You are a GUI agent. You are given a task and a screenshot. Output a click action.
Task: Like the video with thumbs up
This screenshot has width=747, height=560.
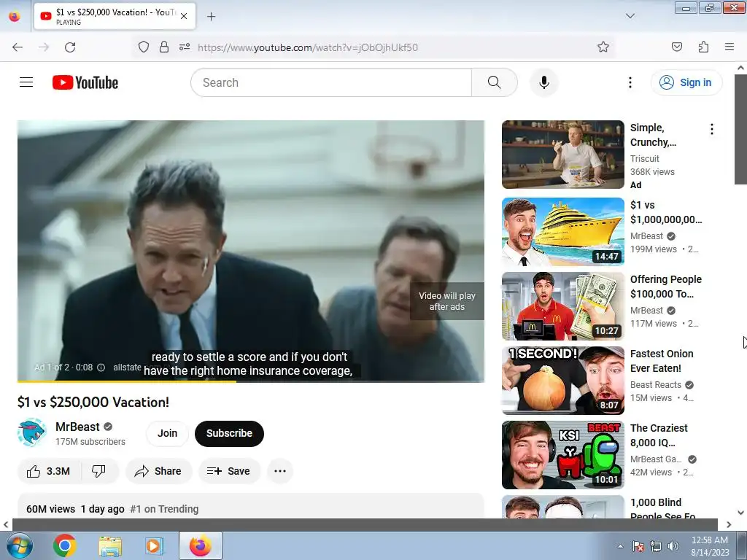(49, 471)
